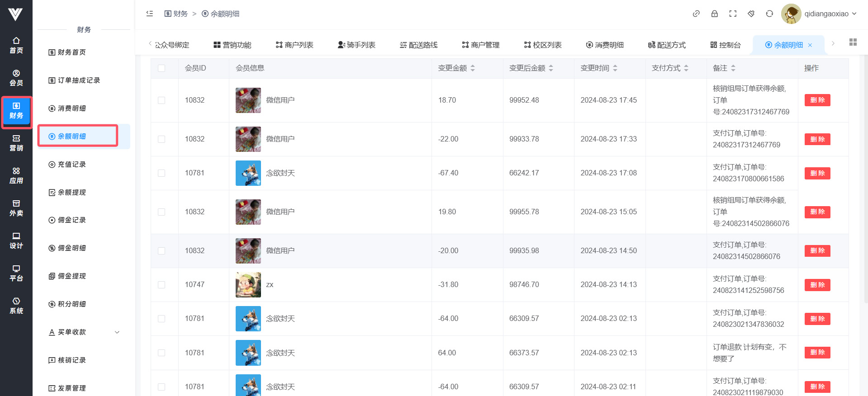The width and height of the screenshot is (868, 396).
Task: Open the link icon in header
Action: pyautogui.click(x=696, y=14)
